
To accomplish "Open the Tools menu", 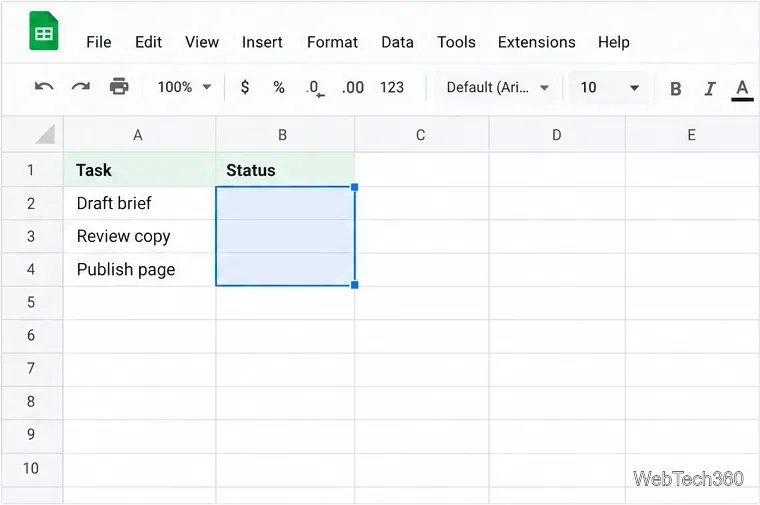I will [x=456, y=42].
